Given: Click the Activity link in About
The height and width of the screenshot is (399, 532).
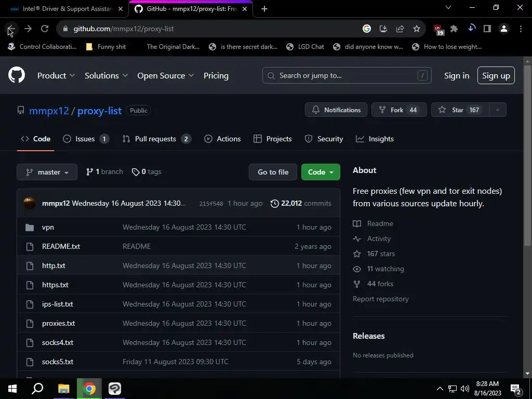Looking at the screenshot, I should pyautogui.click(x=372, y=238).
